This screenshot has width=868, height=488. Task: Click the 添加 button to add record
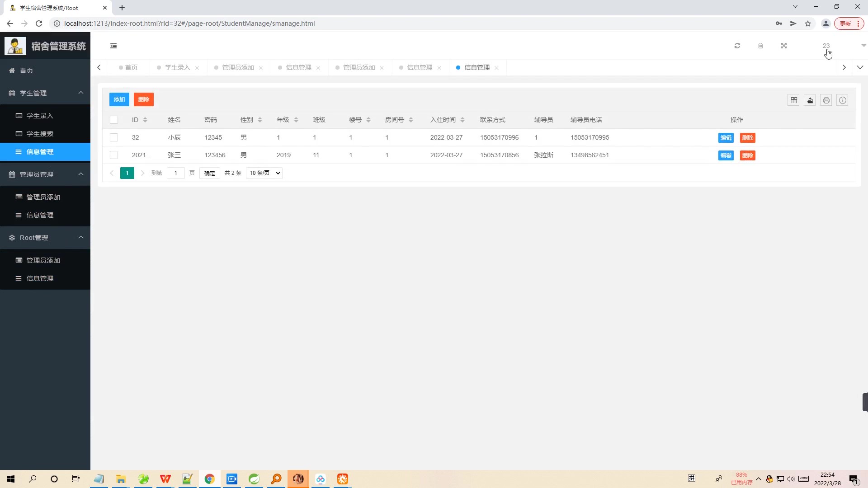pos(119,99)
